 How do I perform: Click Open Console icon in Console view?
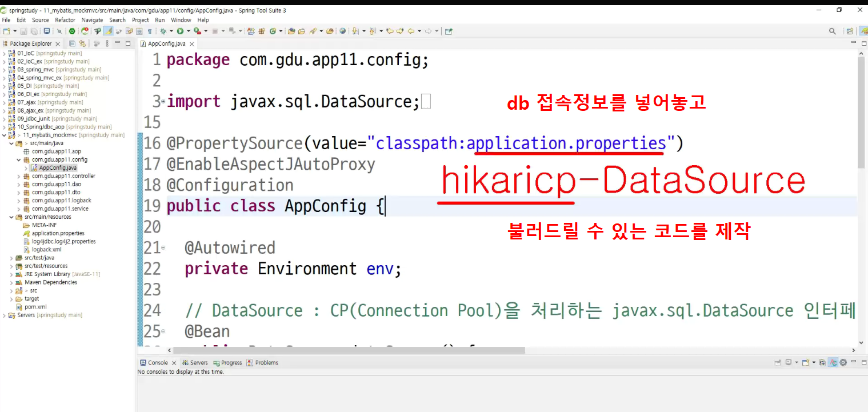[805, 363]
